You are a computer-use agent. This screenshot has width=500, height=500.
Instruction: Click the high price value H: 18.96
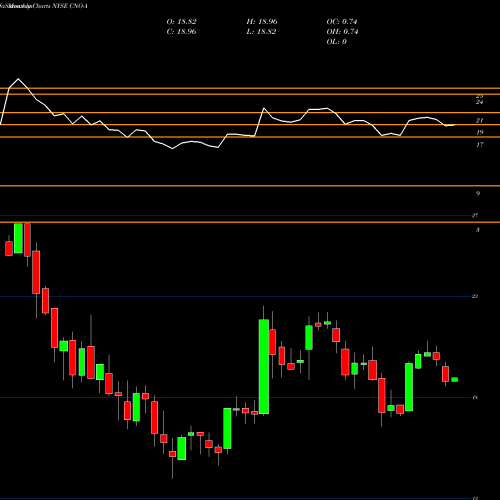pos(262,22)
